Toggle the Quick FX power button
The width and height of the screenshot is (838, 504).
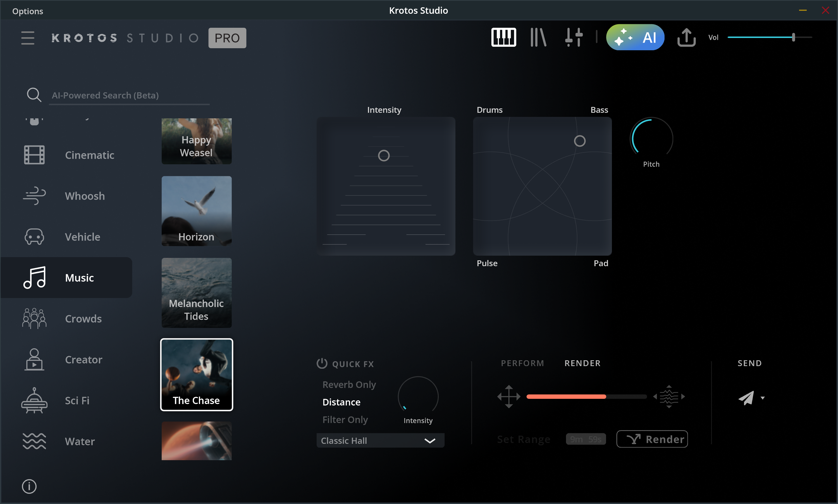click(322, 363)
